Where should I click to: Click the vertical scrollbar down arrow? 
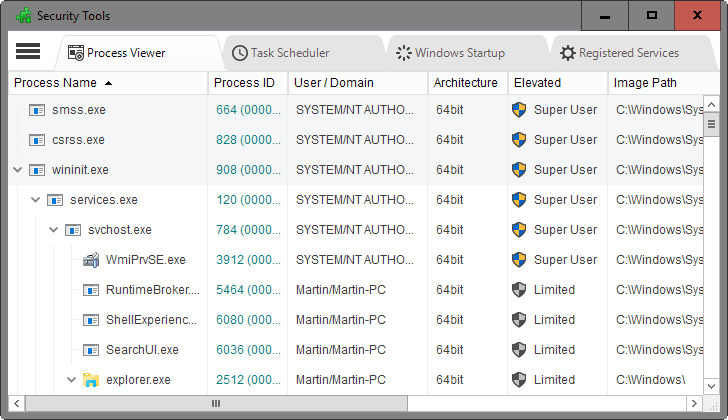point(711,386)
